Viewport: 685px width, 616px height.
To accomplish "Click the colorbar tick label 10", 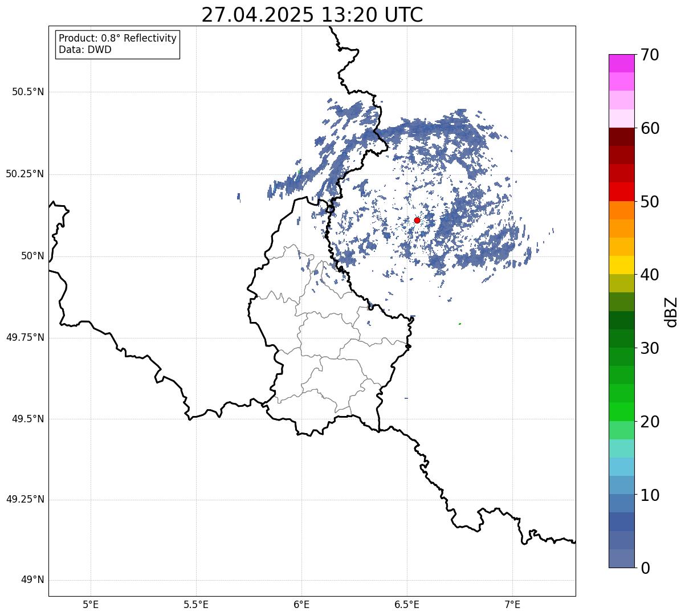I will 650,495.
